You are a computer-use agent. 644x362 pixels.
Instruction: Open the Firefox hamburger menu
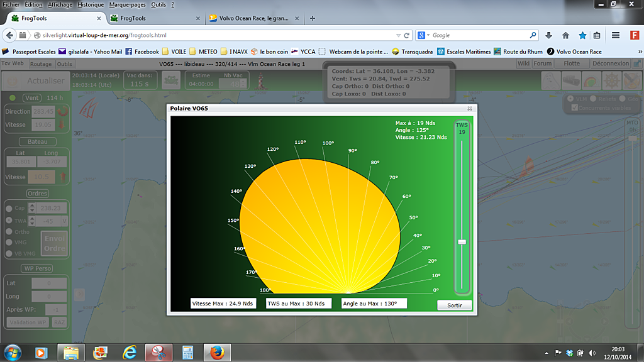click(615, 35)
